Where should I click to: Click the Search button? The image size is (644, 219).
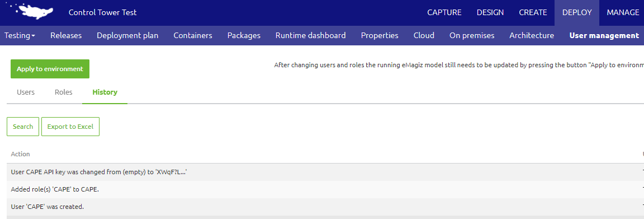click(x=23, y=127)
